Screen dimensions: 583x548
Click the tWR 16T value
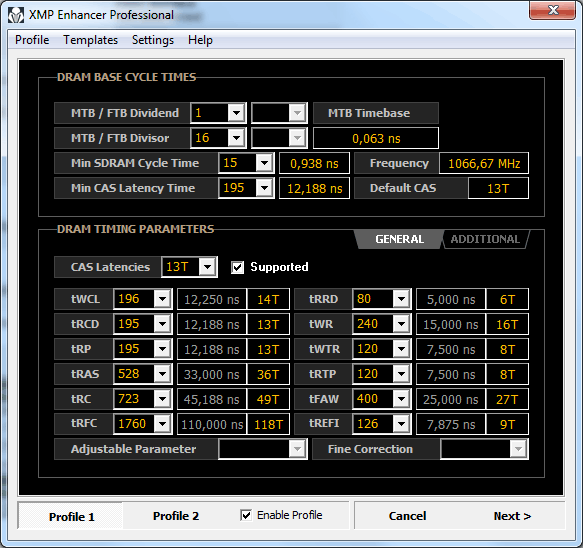click(x=507, y=324)
